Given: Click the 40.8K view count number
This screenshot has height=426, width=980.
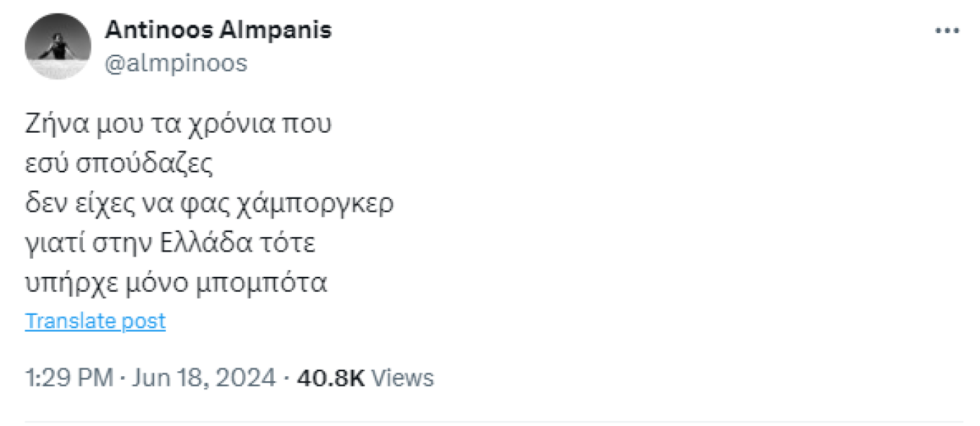Looking at the screenshot, I should pyautogui.click(x=331, y=378).
